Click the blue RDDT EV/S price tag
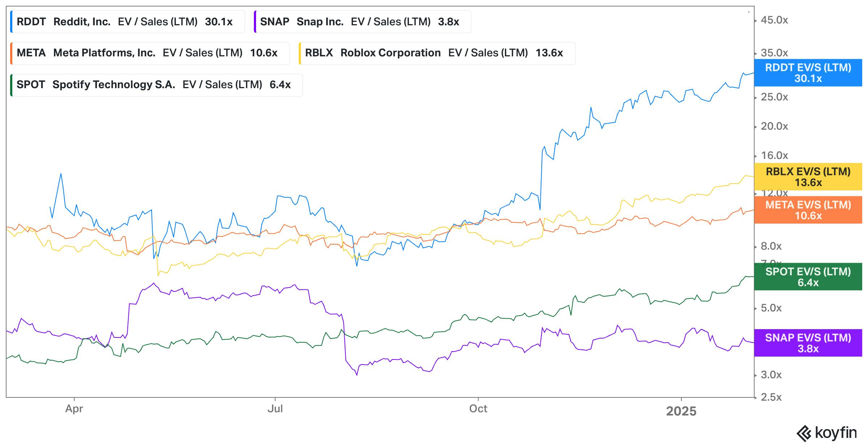The height and width of the screenshot is (448, 868). pyautogui.click(x=808, y=73)
